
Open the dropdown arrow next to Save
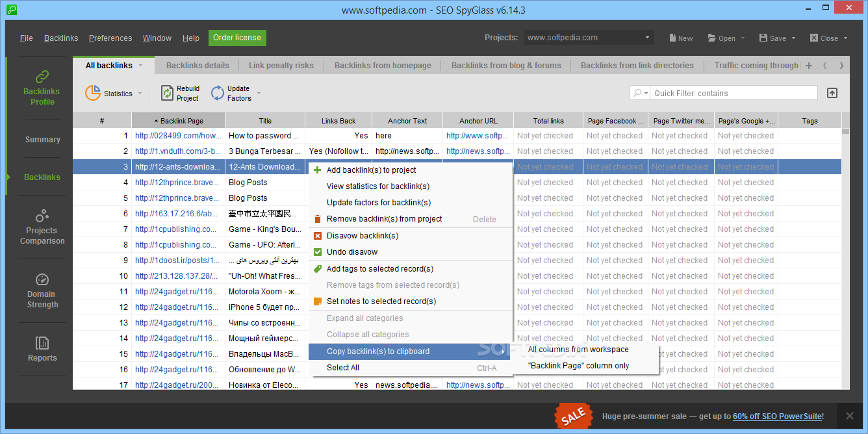(793, 38)
